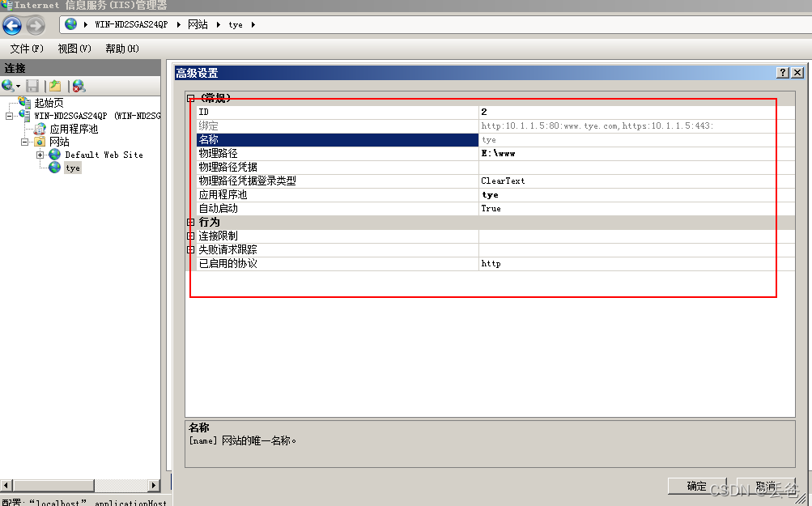Click the tye site globe icon
This screenshot has height=506, width=812.
[55, 168]
